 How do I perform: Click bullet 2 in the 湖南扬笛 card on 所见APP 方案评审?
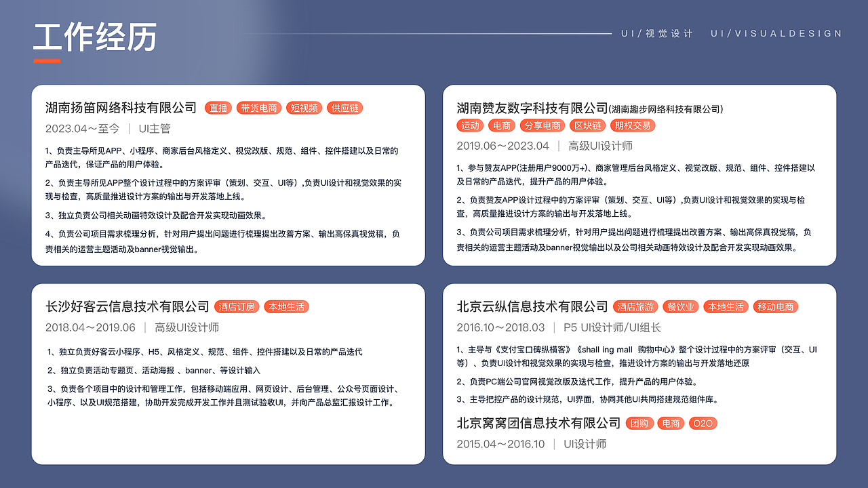point(224,189)
